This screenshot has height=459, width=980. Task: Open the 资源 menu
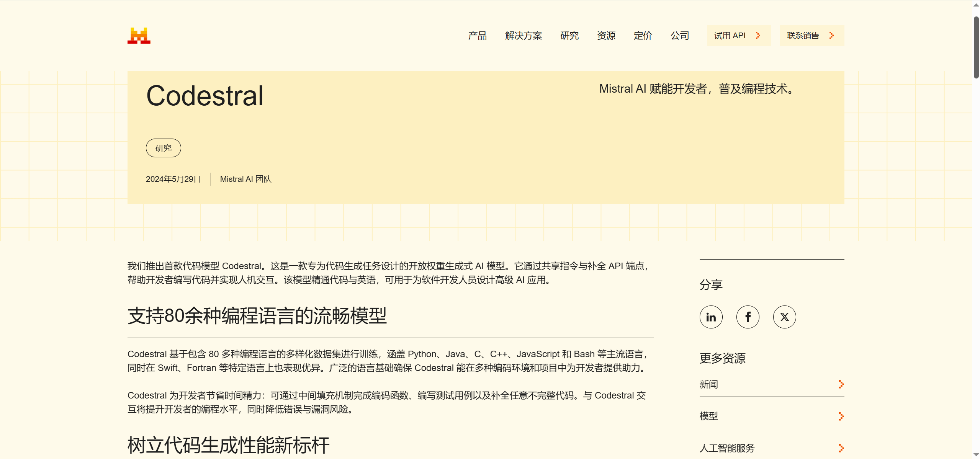[606, 36]
